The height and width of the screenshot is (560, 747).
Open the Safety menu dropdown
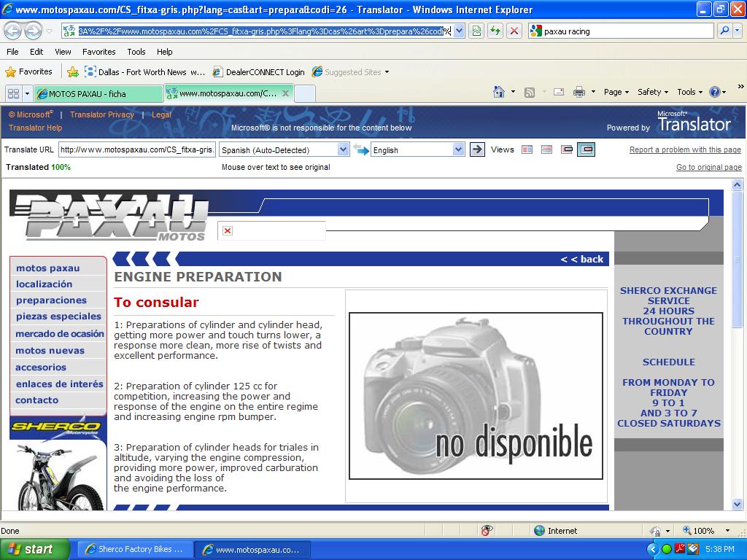click(x=653, y=92)
